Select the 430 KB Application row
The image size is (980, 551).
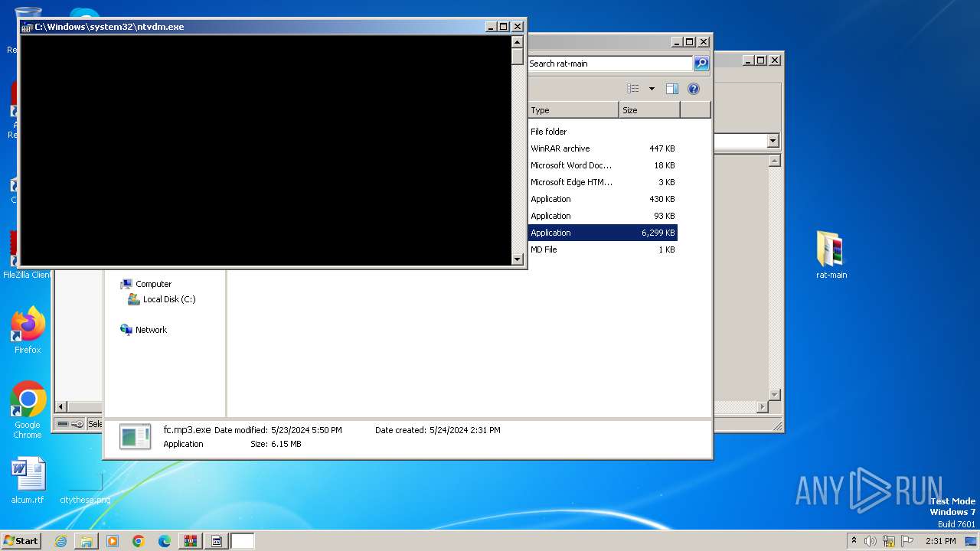[603, 199]
